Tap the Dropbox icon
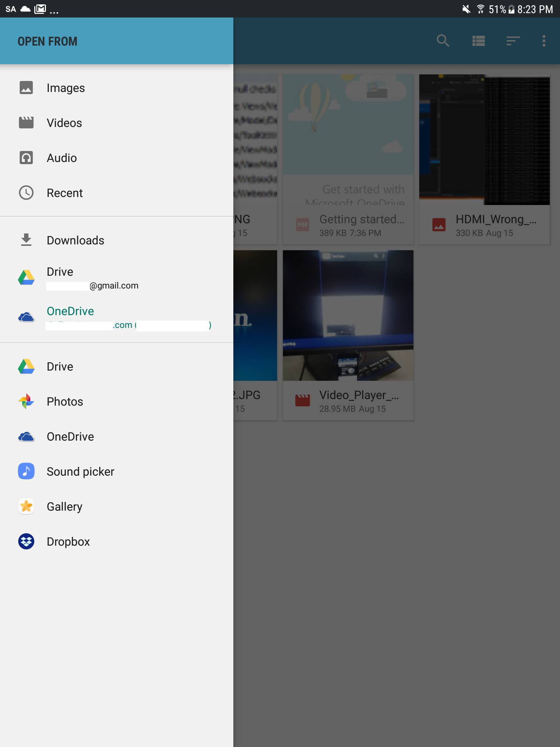Viewport: 560px width, 747px height. tap(26, 542)
